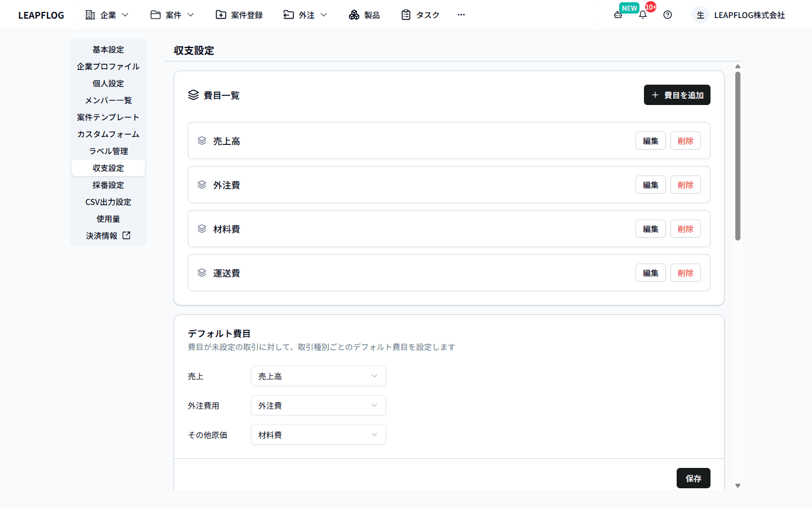Select 企業プロファイル in the sidebar
The height and width of the screenshot is (508, 812).
[x=108, y=67]
